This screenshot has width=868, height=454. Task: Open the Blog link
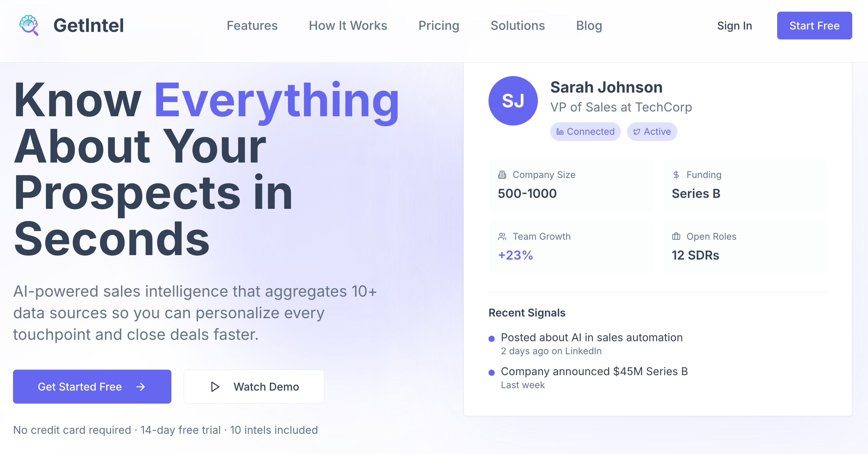pos(589,26)
